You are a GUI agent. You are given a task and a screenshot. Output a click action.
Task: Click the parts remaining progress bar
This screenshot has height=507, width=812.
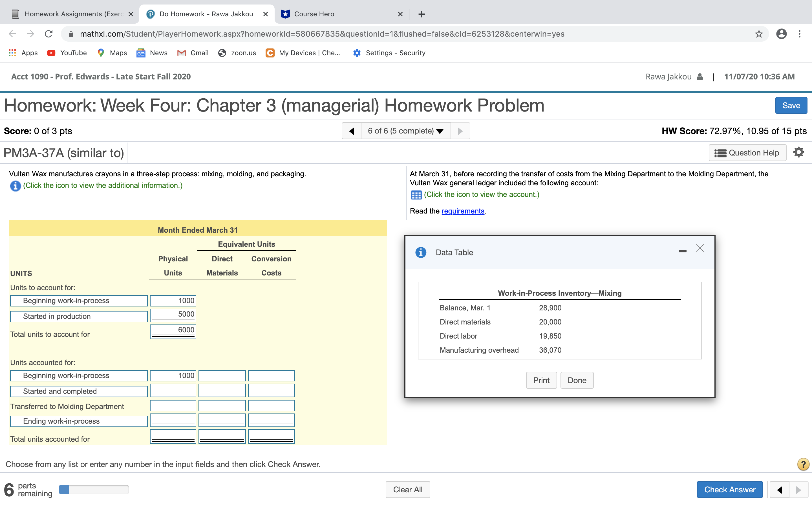tap(94, 490)
